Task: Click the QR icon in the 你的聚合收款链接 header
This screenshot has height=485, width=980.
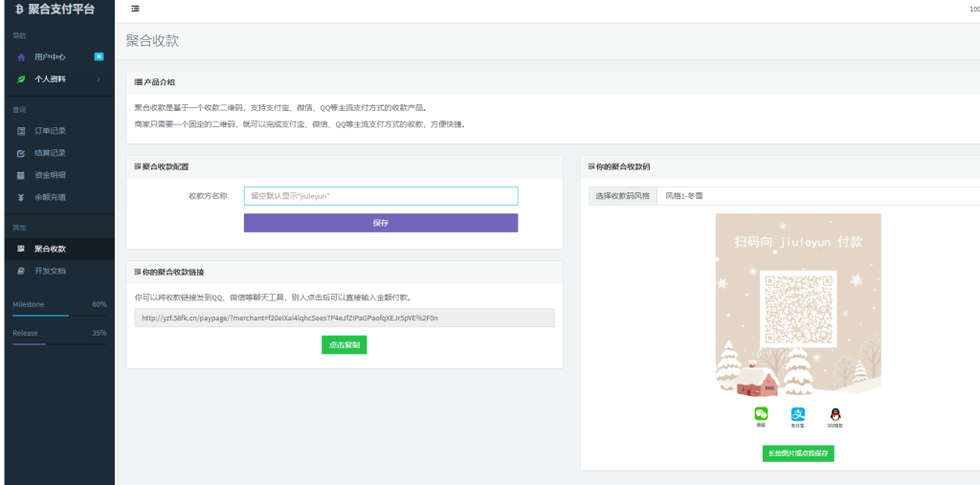Action: point(138,272)
